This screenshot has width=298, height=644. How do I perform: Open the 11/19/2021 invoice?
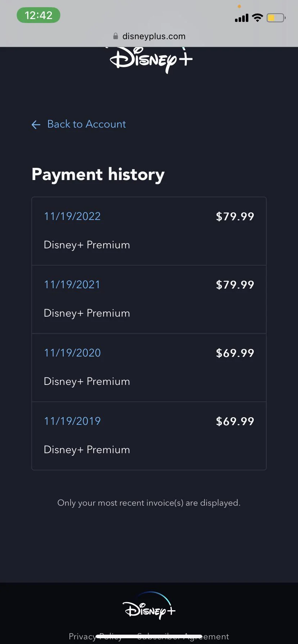pos(72,284)
